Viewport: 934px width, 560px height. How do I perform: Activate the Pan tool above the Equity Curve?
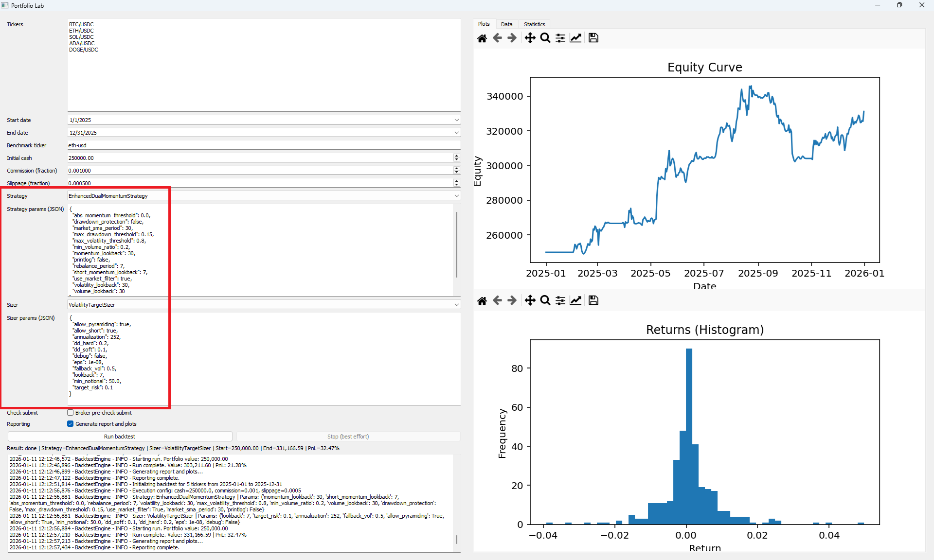(x=530, y=38)
